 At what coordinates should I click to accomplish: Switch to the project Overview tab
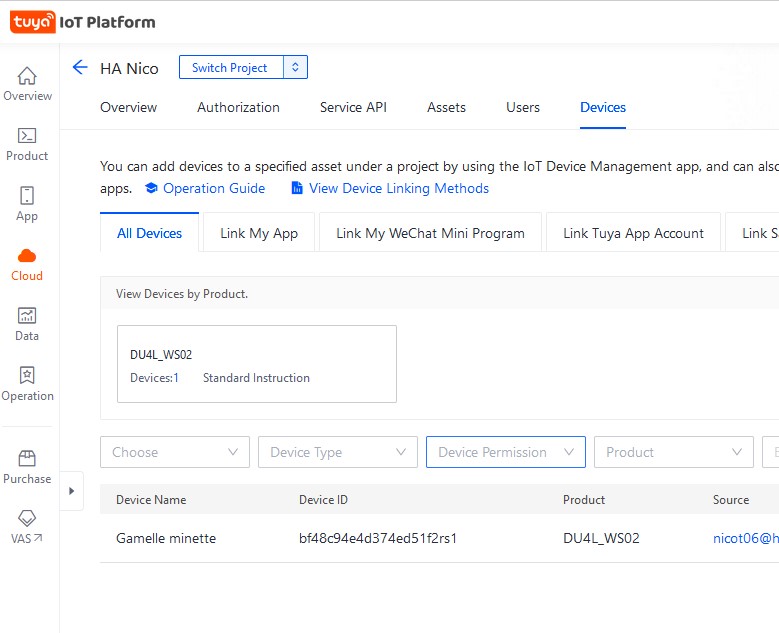[129, 107]
